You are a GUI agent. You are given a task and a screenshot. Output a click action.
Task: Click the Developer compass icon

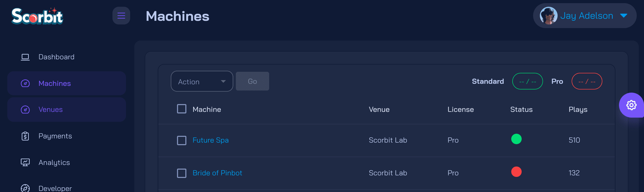pos(25,188)
